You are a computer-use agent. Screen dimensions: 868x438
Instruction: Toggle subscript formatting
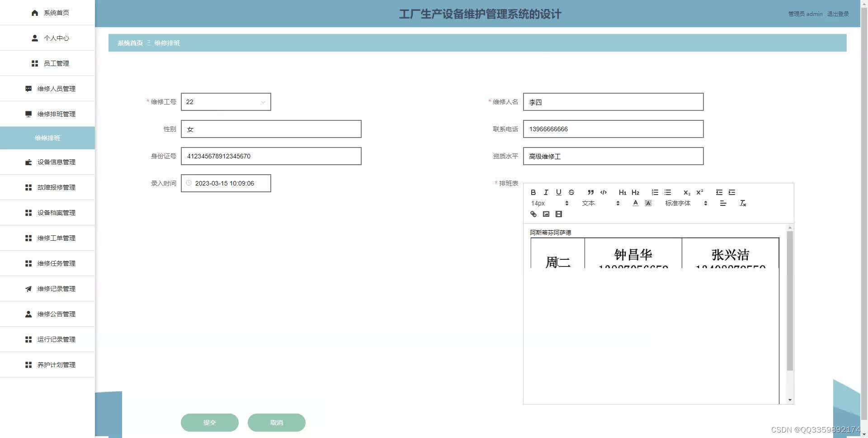point(687,192)
